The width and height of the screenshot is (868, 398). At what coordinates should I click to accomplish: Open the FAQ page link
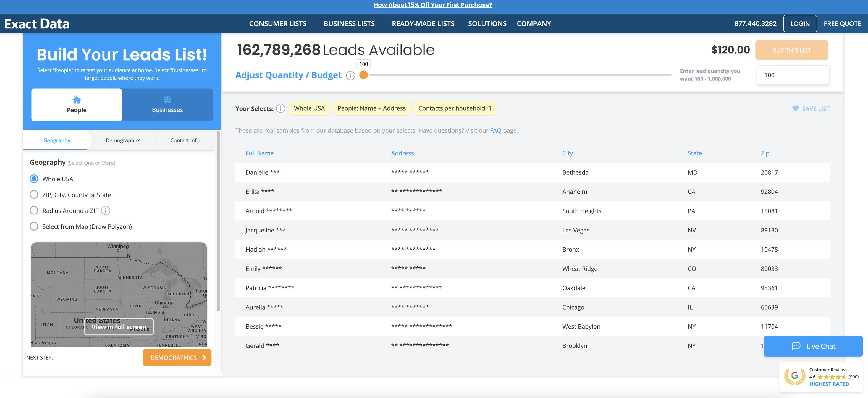click(x=495, y=130)
